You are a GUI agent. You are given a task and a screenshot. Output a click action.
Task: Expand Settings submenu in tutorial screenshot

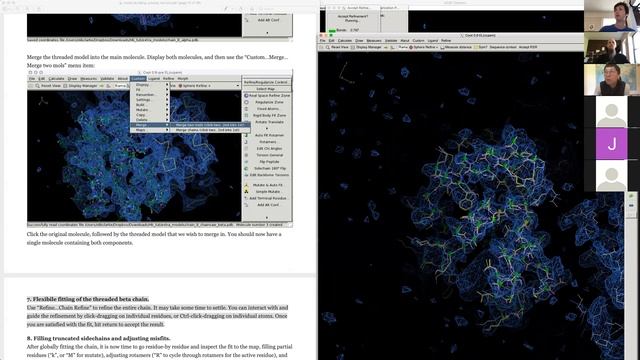point(149,100)
